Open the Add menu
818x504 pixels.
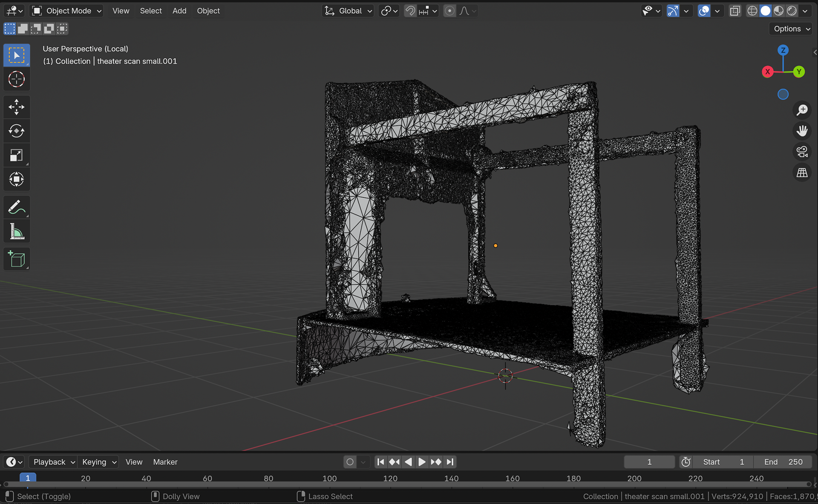pos(179,11)
